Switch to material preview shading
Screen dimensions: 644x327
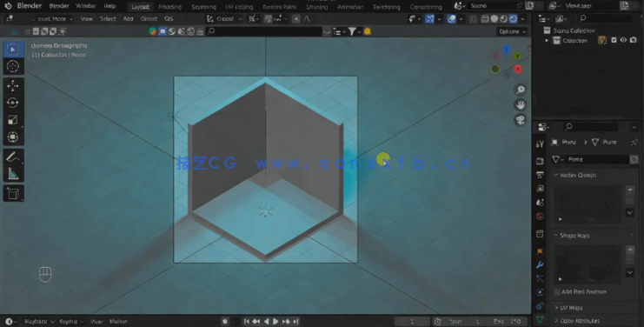click(504, 19)
